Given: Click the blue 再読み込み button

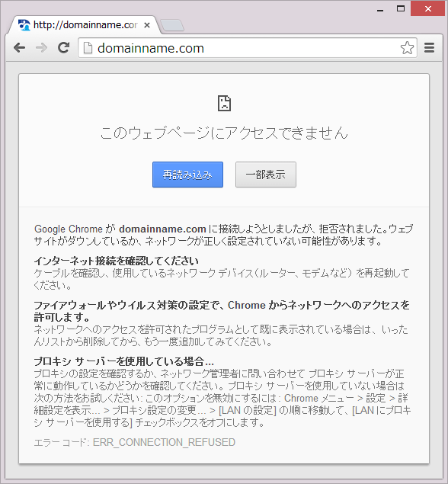Looking at the screenshot, I should (187, 175).
